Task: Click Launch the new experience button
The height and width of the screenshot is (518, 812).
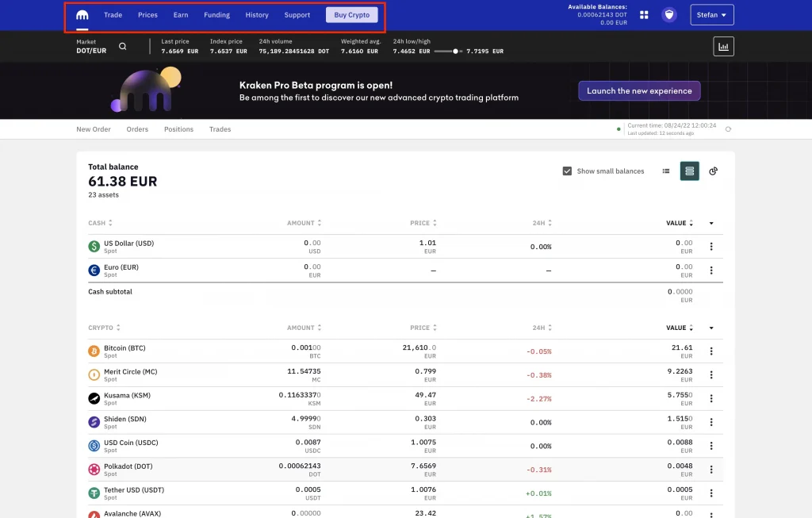Action: (x=639, y=90)
